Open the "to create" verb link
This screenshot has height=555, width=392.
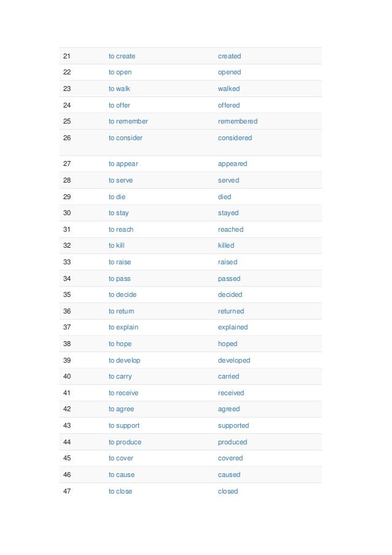[x=122, y=56]
